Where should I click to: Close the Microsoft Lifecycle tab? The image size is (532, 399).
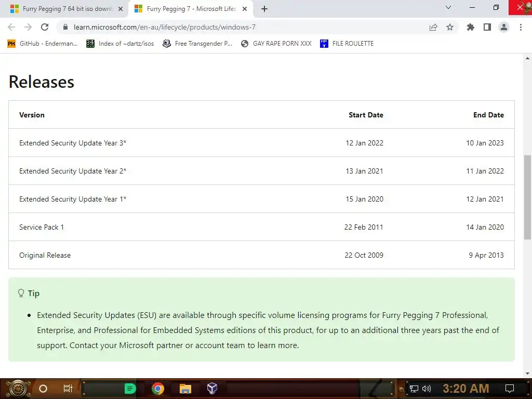(245, 9)
